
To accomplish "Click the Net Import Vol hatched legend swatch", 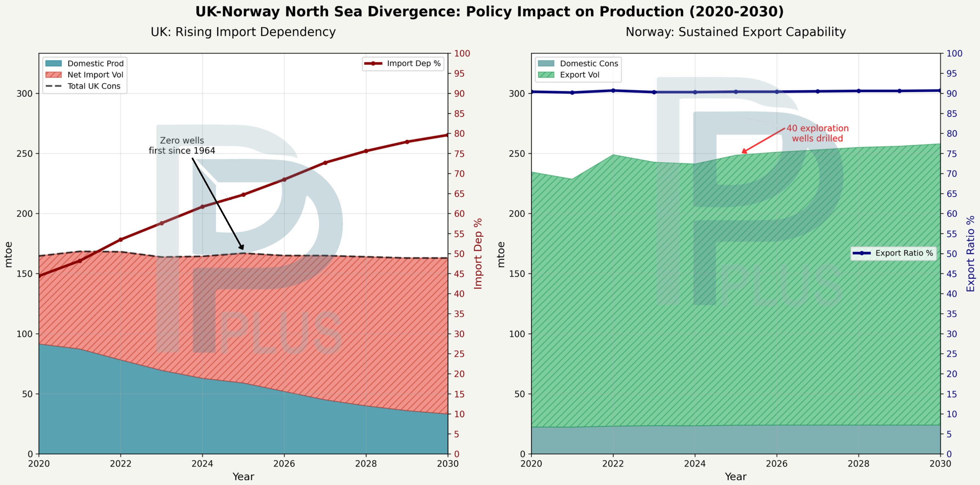I will tap(53, 74).
